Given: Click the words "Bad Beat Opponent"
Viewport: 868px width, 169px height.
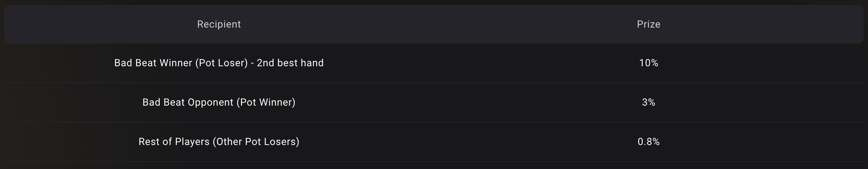Looking at the screenshot, I should 188,102.
